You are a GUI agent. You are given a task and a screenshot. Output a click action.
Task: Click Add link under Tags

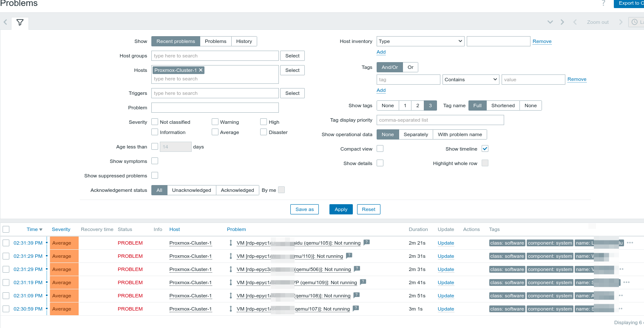click(381, 90)
